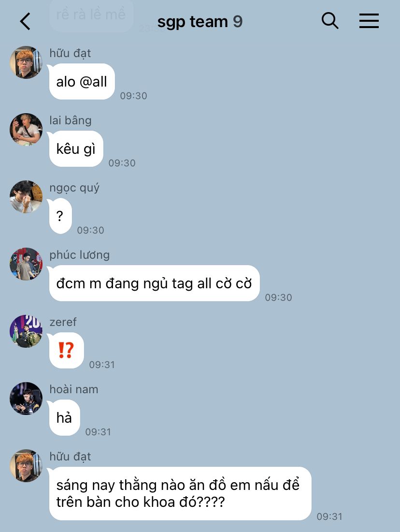The width and height of the screenshot is (400, 532).
Task: Open zeref's profile avatar
Action: (26, 331)
